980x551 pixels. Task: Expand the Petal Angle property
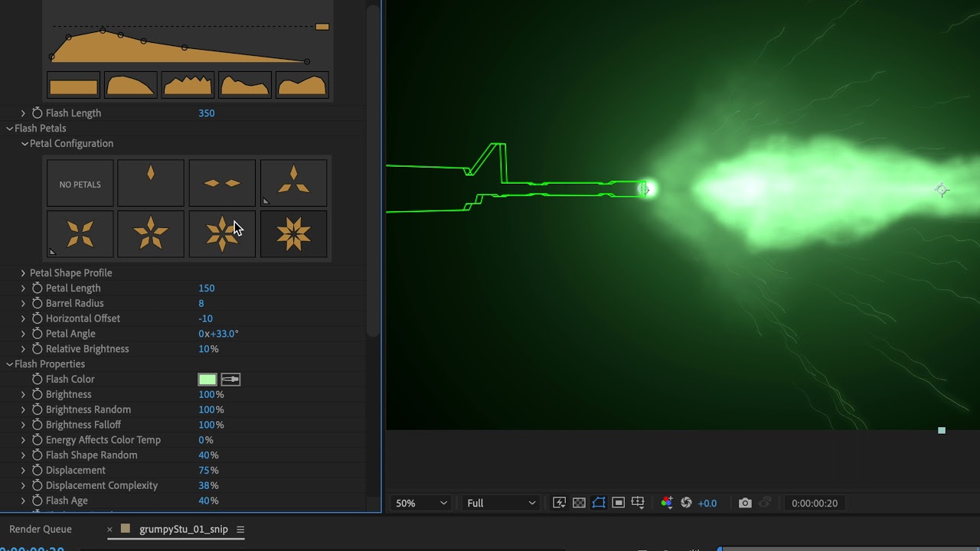pos(23,334)
